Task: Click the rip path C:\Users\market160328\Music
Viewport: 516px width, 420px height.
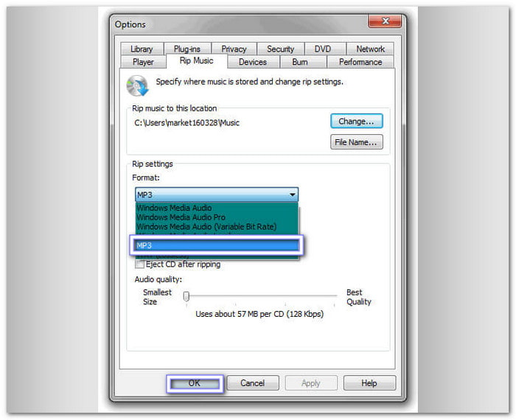Action: [186, 123]
